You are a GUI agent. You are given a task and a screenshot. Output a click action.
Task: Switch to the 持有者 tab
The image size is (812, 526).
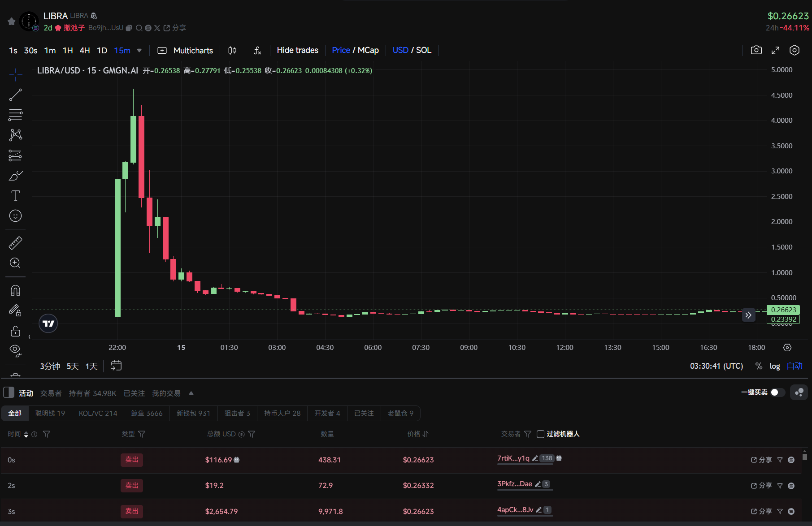(x=92, y=393)
